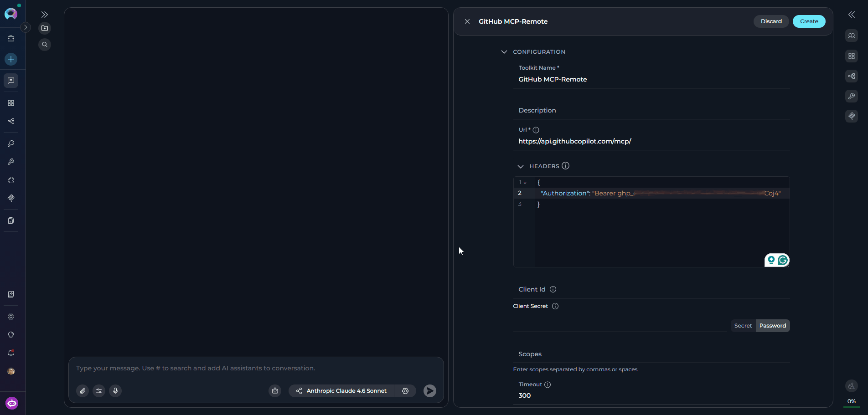Image resolution: width=868 pixels, height=415 pixels.
Task: Click the Client Secret input field
Action: pos(620,325)
